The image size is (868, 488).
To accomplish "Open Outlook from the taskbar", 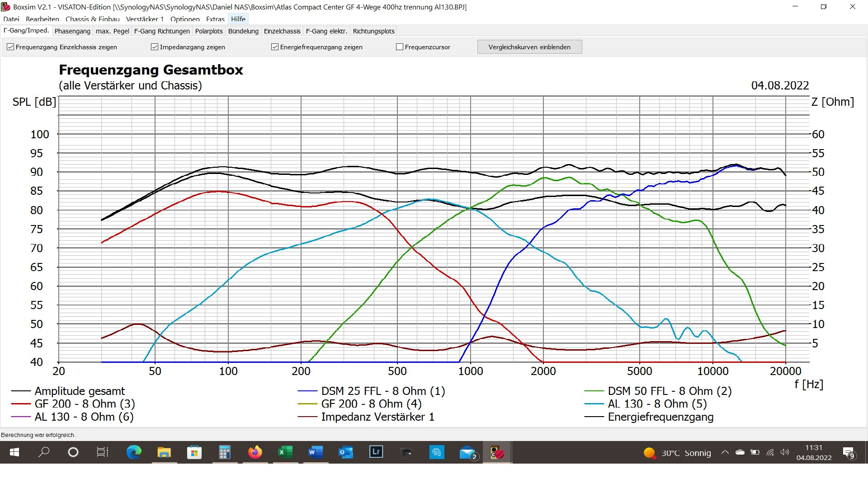I will (346, 452).
